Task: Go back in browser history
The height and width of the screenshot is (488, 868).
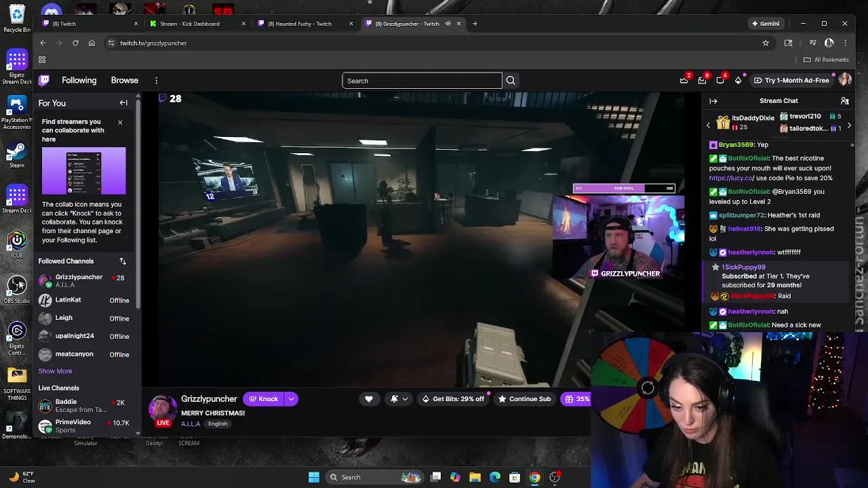Action: pos(43,43)
